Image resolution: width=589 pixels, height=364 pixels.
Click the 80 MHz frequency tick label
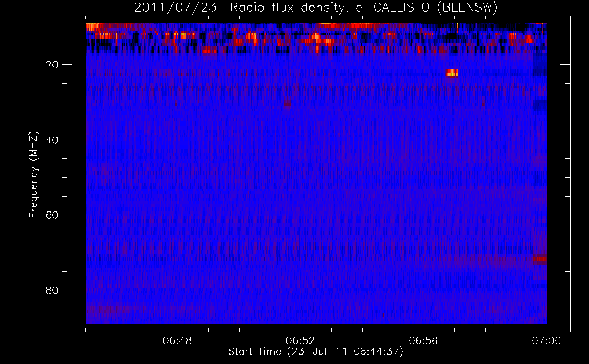click(52, 290)
